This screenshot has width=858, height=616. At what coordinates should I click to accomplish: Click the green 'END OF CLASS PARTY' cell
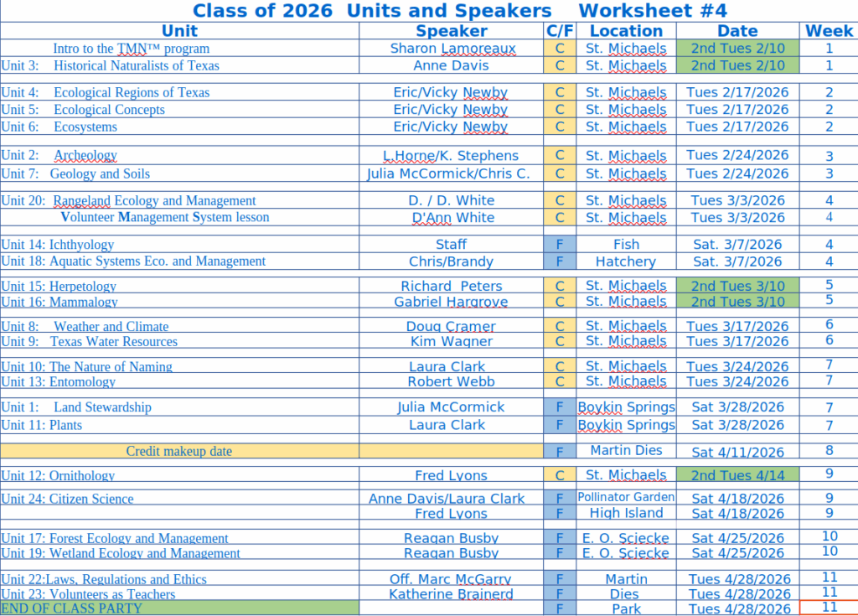pyautogui.click(x=179, y=608)
